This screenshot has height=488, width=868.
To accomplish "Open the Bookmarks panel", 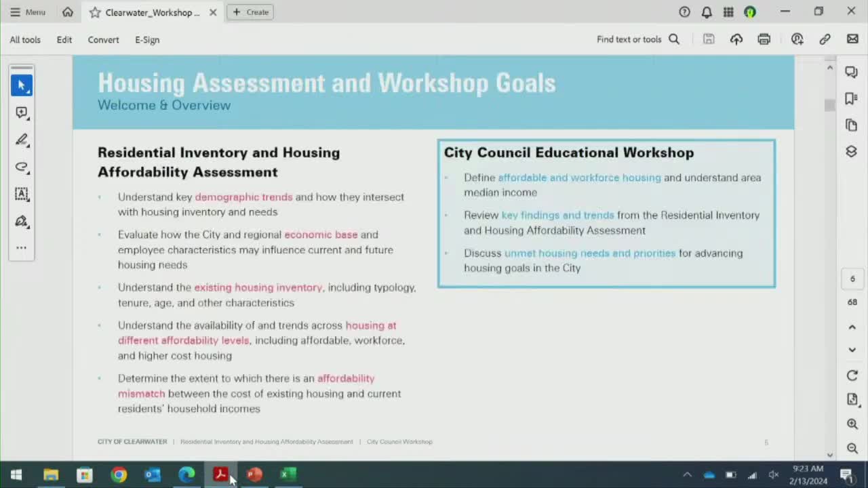I will (x=851, y=98).
